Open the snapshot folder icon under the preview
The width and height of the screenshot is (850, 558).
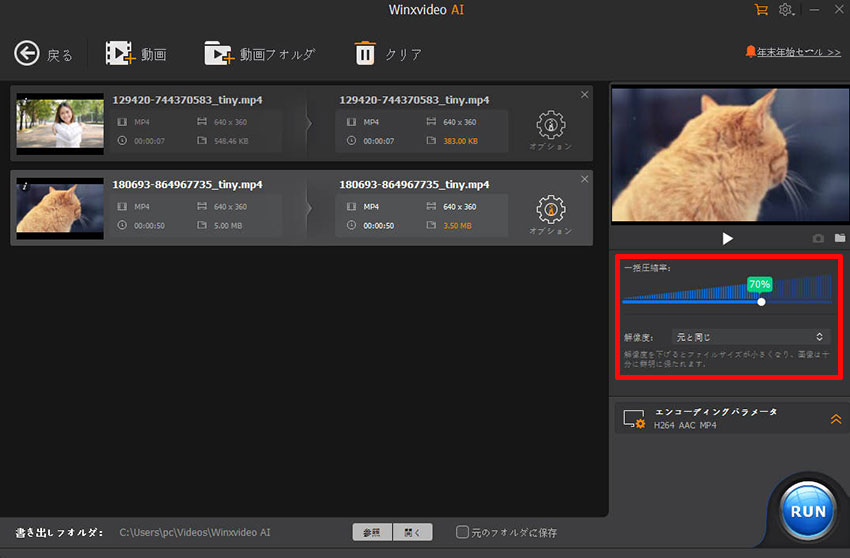pos(840,239)
